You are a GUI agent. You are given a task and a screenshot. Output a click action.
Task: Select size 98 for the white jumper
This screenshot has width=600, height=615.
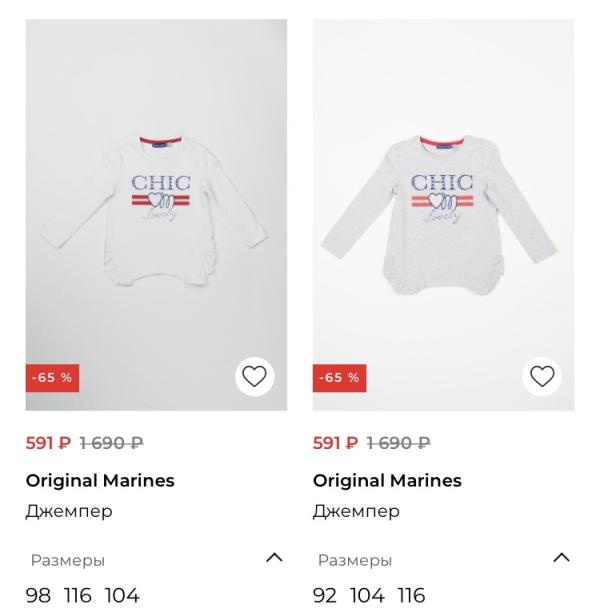click(x=38, y=595)
